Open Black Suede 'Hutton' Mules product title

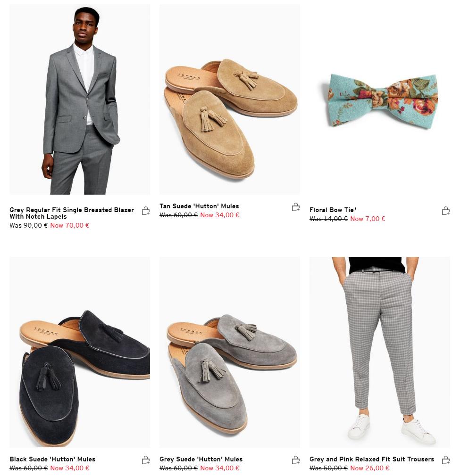point(52,459)
